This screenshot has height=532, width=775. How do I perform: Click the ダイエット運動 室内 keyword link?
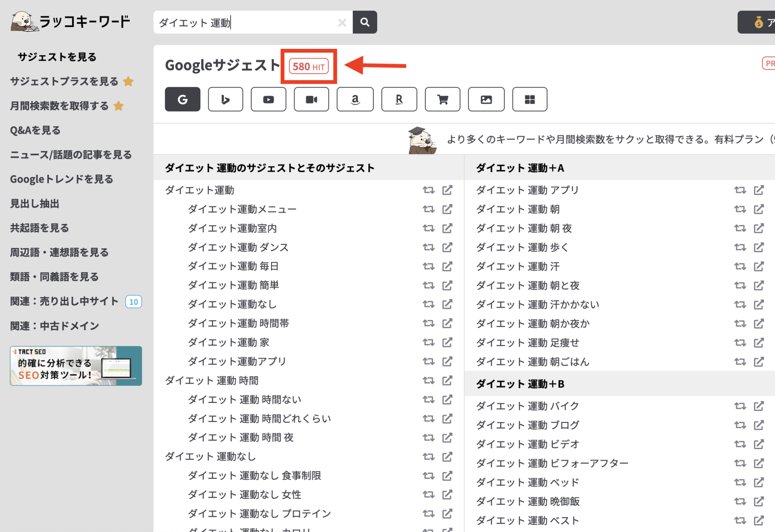pyautogui.click(x=232, y=228)
